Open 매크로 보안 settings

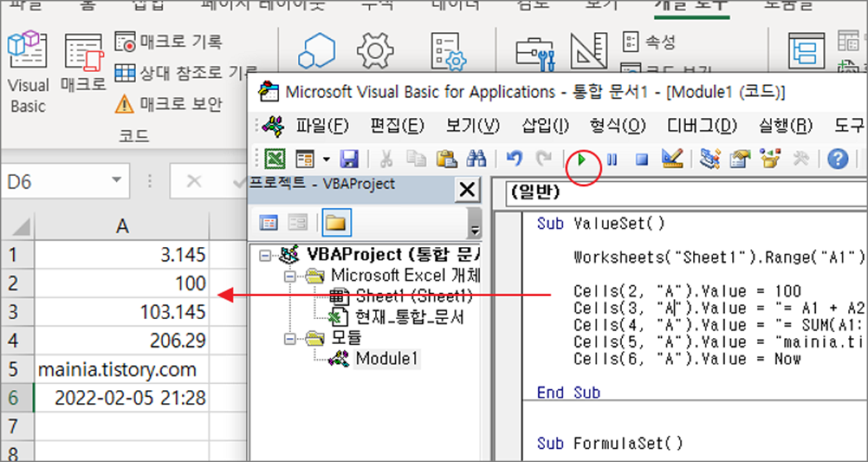(169, 104)
